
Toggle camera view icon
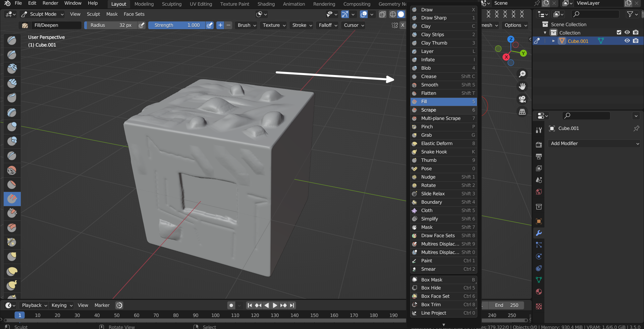[522, 99]
